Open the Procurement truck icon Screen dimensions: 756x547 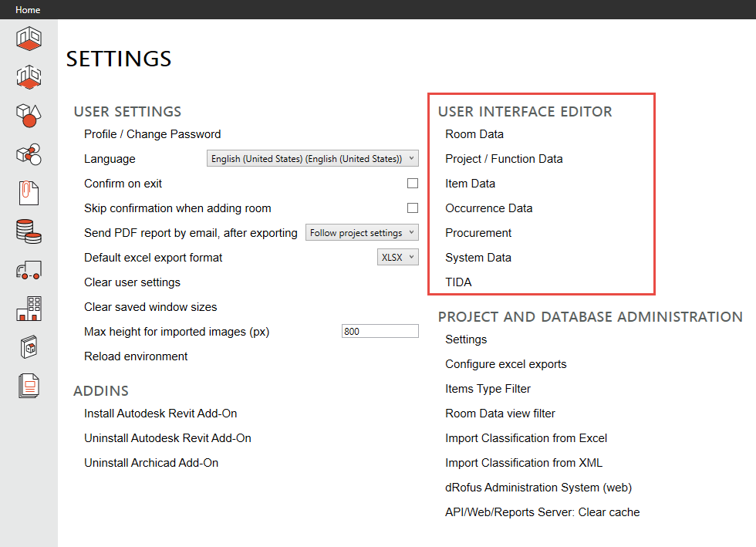[x=29, y=270]
